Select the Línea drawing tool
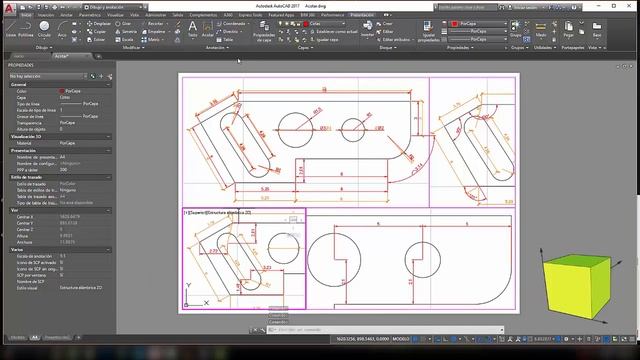 pyautogui.click(x=11, y=29)
